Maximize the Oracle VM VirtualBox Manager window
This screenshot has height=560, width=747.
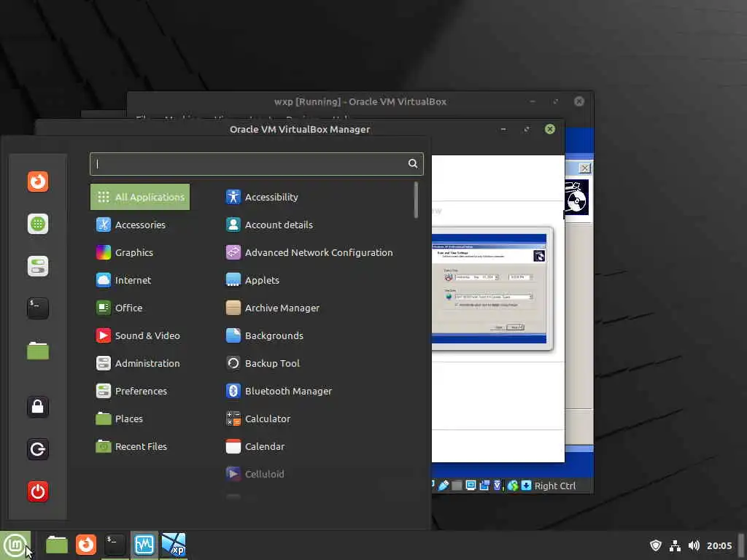click(527, 129)
